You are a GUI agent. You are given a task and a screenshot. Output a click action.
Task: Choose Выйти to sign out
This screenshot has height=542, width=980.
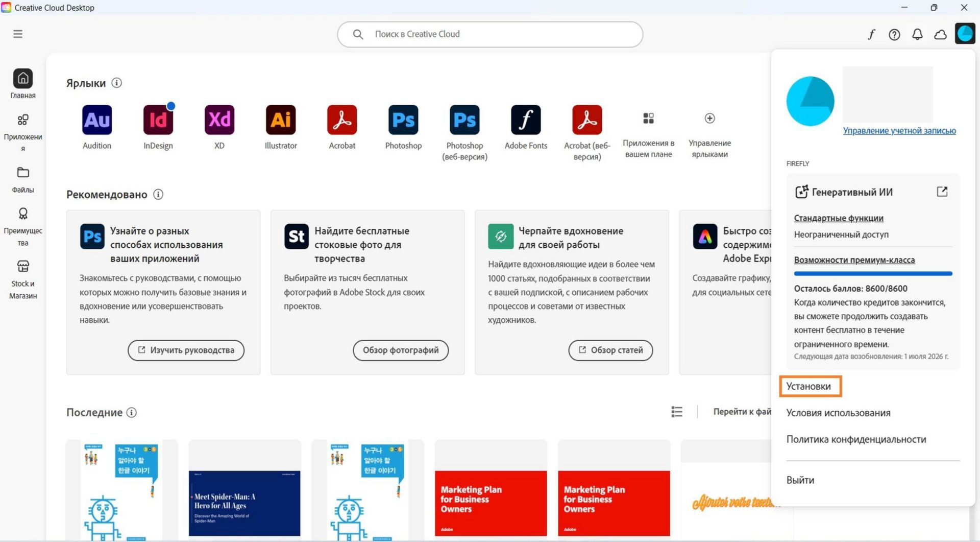pos(800,480)
